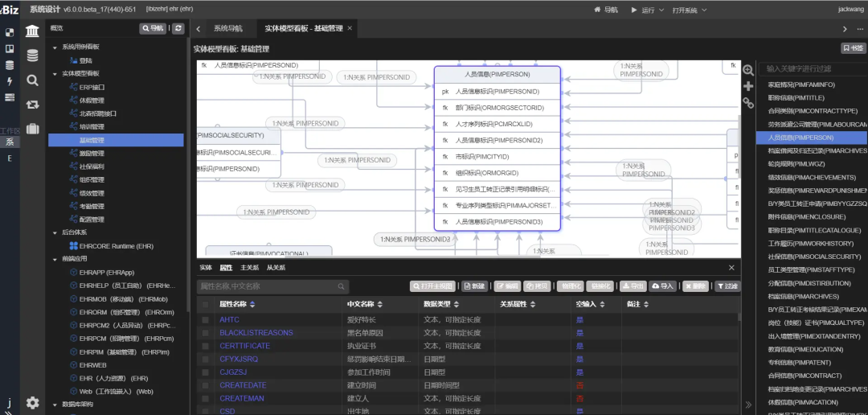
Task: Click the zoom-in icon beside the diagram
Action: (748, 71)
